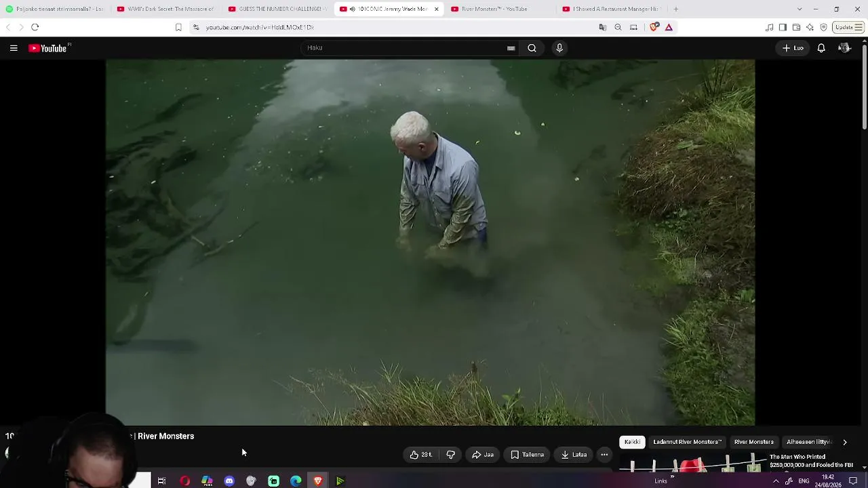Click the Lataa download button
868x488 pixels.
click(x=574, y=455)
